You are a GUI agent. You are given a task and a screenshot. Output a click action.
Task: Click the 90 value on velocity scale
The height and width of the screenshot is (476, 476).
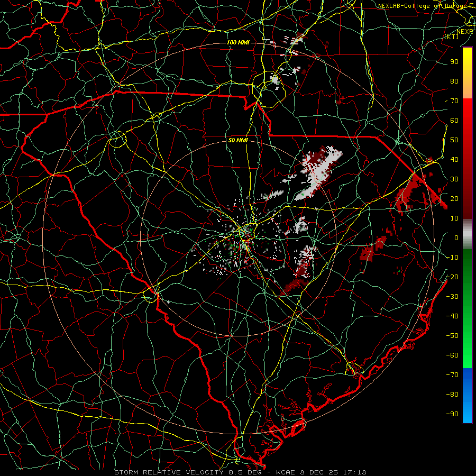tap(454, 62)
